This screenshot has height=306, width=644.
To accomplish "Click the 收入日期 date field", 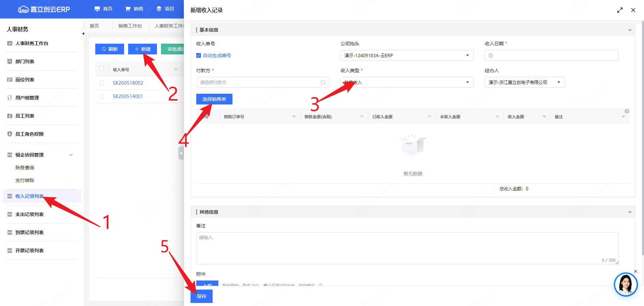I will coord(551,55).
